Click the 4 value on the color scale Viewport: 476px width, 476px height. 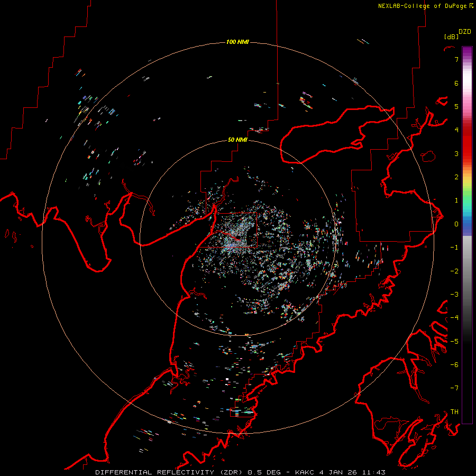(x=456, y=130)
